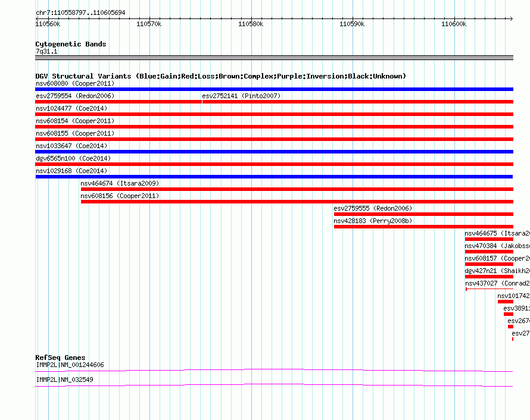Viewport: 530px width, 420px height.
Task: Click the red bar under nsv608155
Action: [274, 139]
